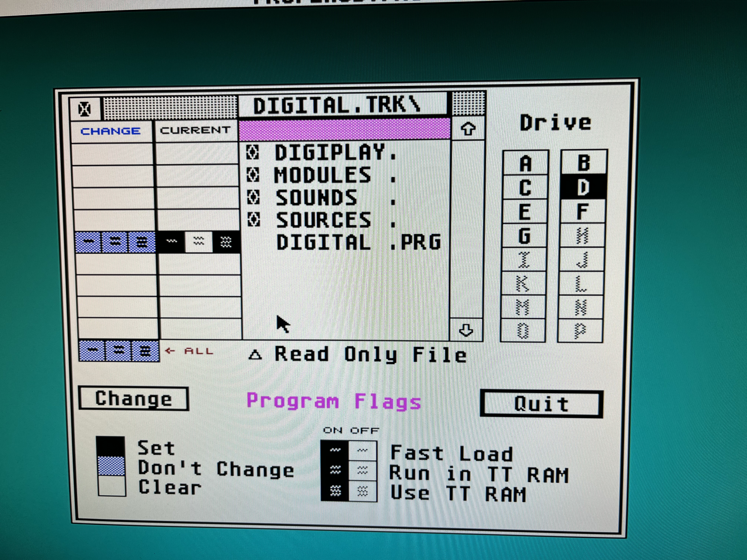747x560 pixels.
Task: Toggle third flag in CHANGE column for DIGITAL.PRG
Action: pos(142,242)
